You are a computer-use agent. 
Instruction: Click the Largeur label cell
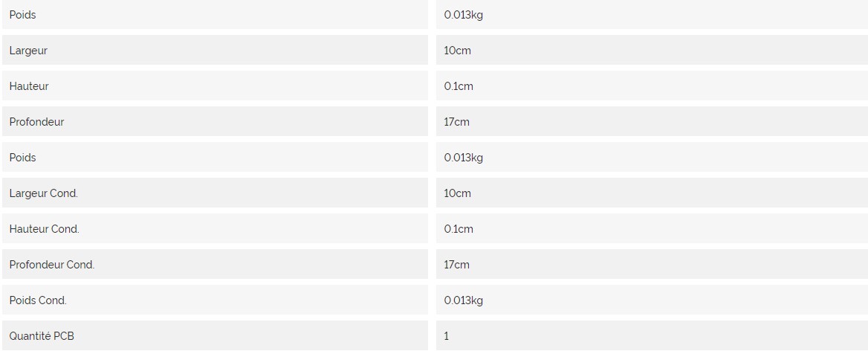point(29,51)
